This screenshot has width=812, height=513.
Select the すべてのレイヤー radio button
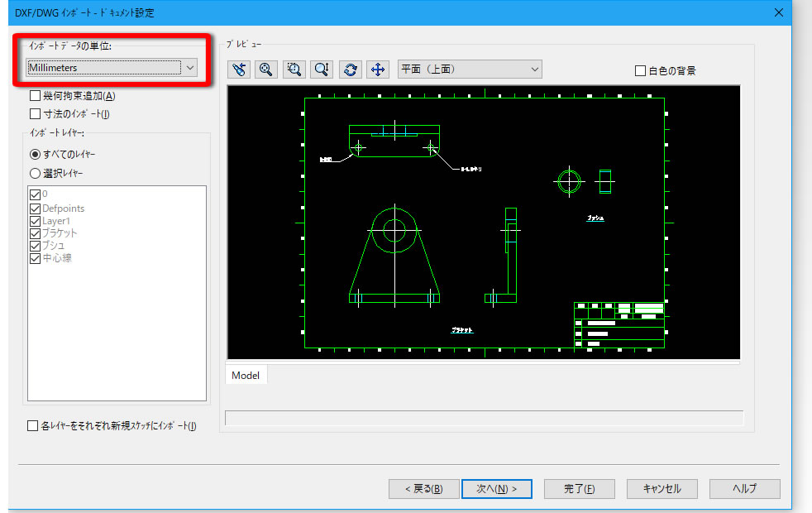36,155
